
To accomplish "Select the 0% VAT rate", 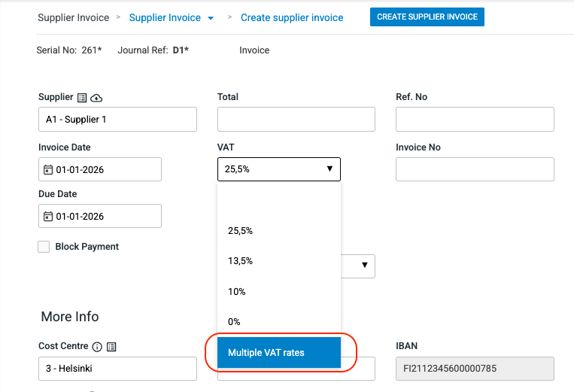I will [234, 321].
